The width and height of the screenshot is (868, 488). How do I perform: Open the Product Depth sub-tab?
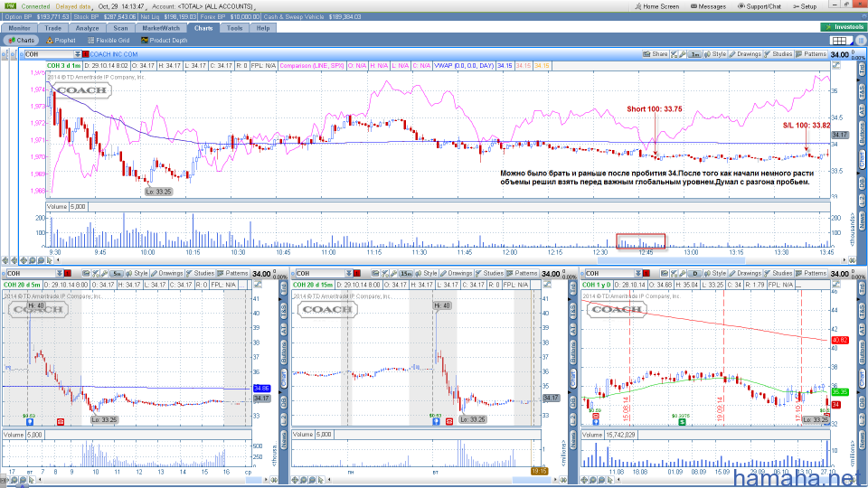pyautogui.click(x=165, y=41)
